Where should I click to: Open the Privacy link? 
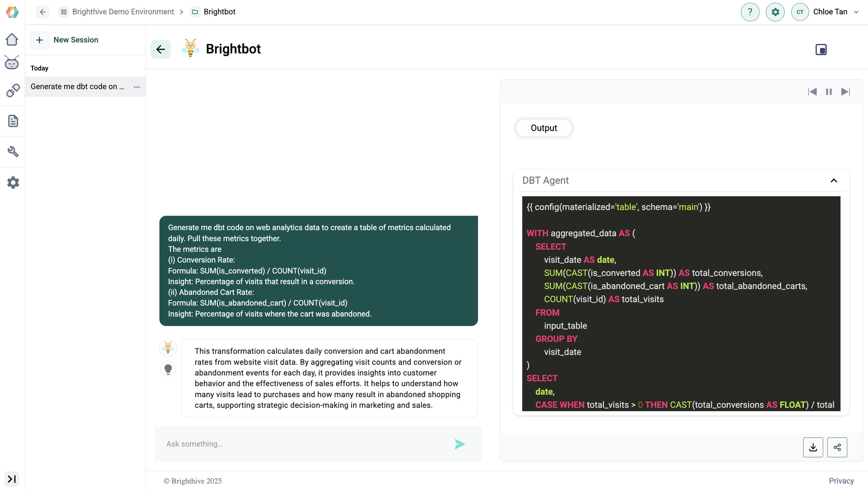tap(841, 481)
